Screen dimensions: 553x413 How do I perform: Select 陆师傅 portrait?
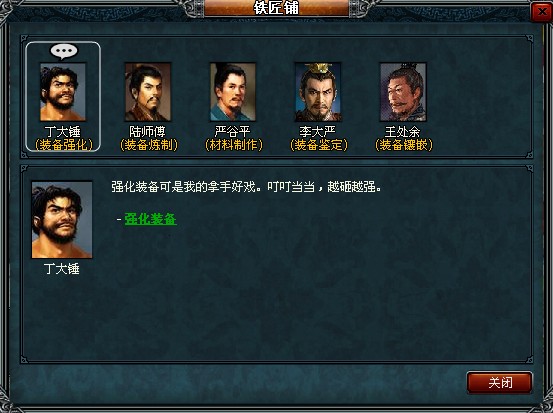[x=148, y=92]
